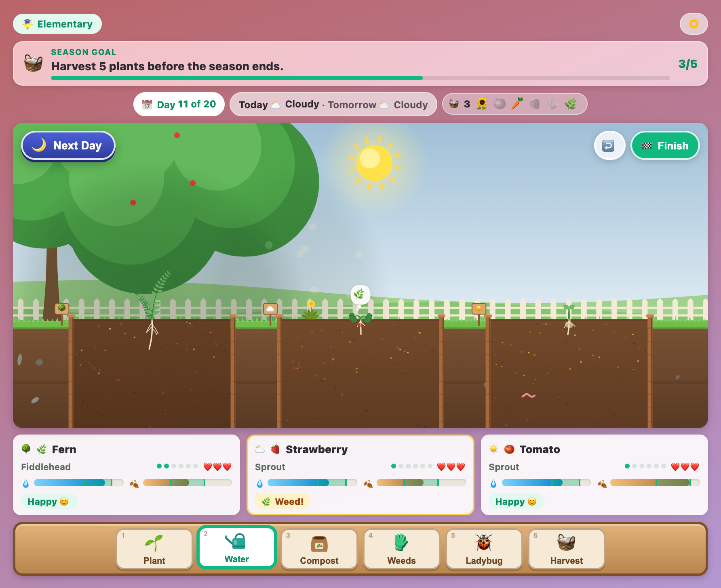Click the Weed! status badge

click(x=282, y=502)
